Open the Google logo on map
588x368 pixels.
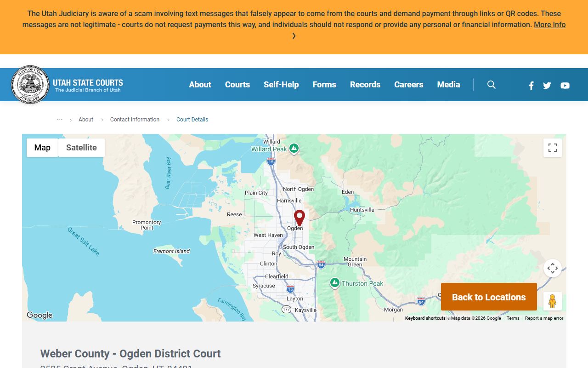[40, 315]
